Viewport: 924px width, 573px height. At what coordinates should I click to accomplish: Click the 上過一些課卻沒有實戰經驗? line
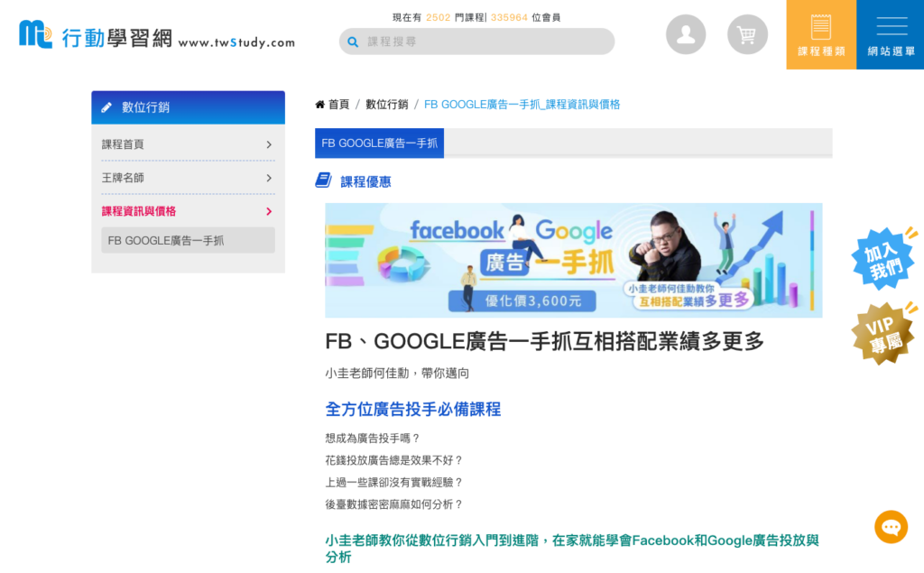(x=394, y=482)
